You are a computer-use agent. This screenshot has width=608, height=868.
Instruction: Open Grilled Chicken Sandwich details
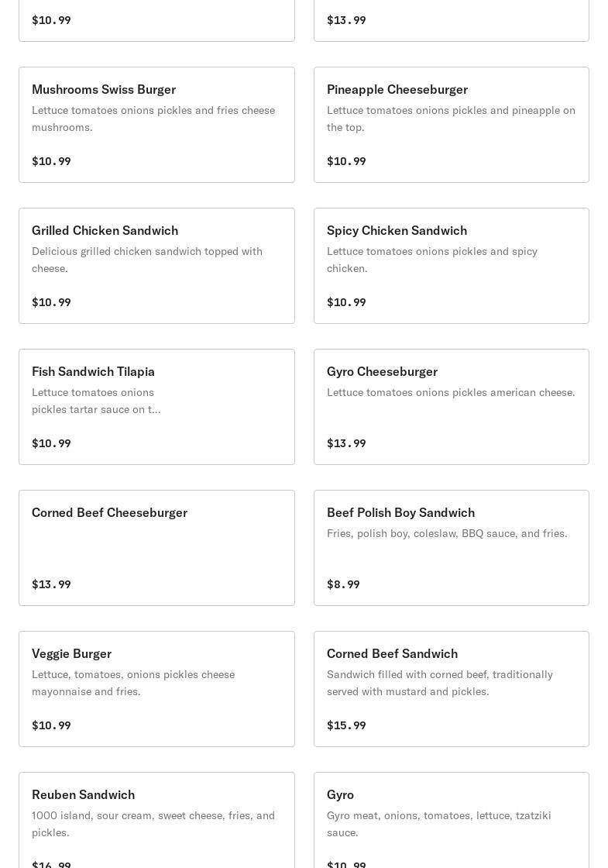[156, 266]
